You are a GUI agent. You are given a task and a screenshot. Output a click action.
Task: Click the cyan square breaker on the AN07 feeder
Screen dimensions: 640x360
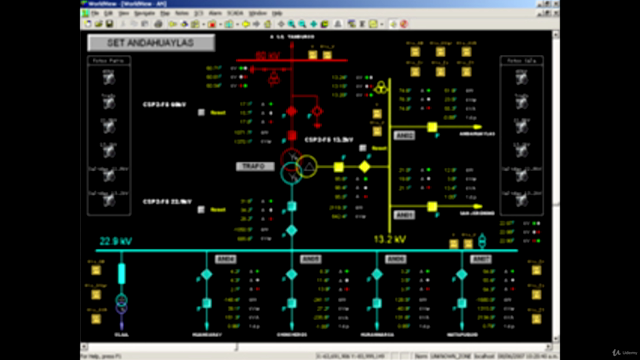tap(462, 303)
